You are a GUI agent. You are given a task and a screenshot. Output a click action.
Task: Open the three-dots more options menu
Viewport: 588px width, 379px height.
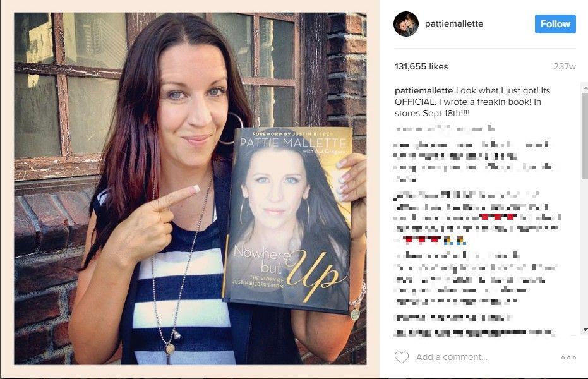coord(568,358)
